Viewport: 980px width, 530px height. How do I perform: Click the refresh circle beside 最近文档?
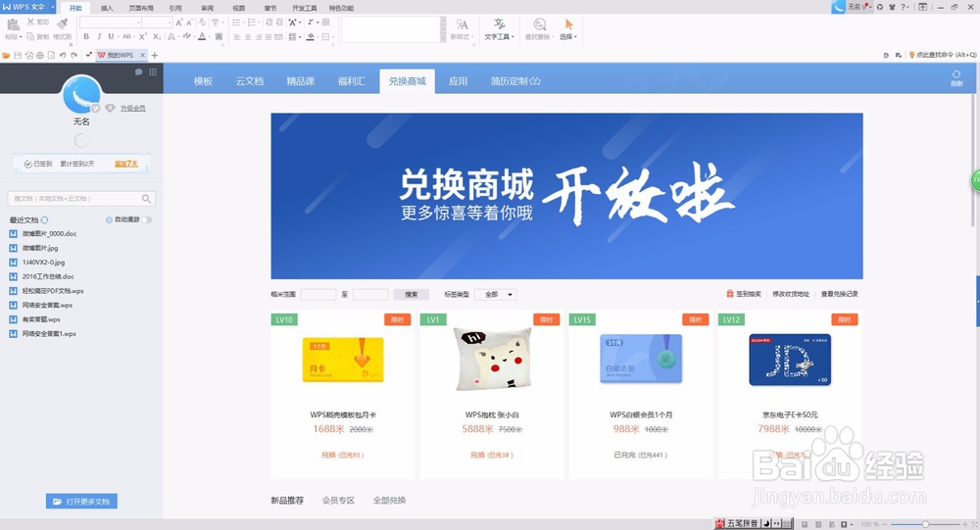[x=44, y=220]
